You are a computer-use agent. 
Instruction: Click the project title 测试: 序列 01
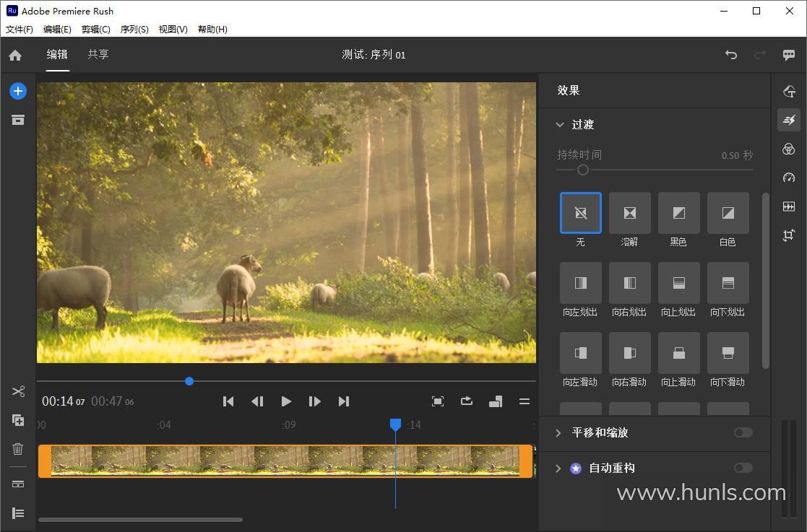374,54
